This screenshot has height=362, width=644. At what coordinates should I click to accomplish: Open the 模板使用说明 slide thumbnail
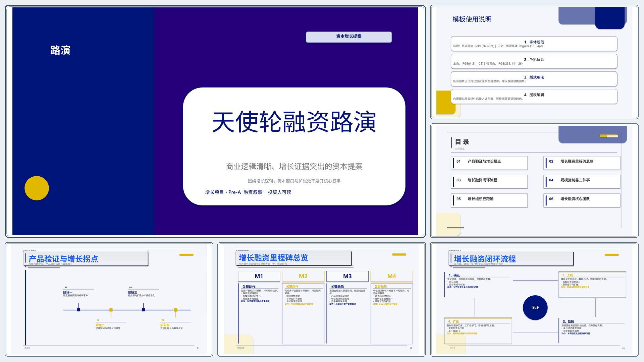(534, 62)
